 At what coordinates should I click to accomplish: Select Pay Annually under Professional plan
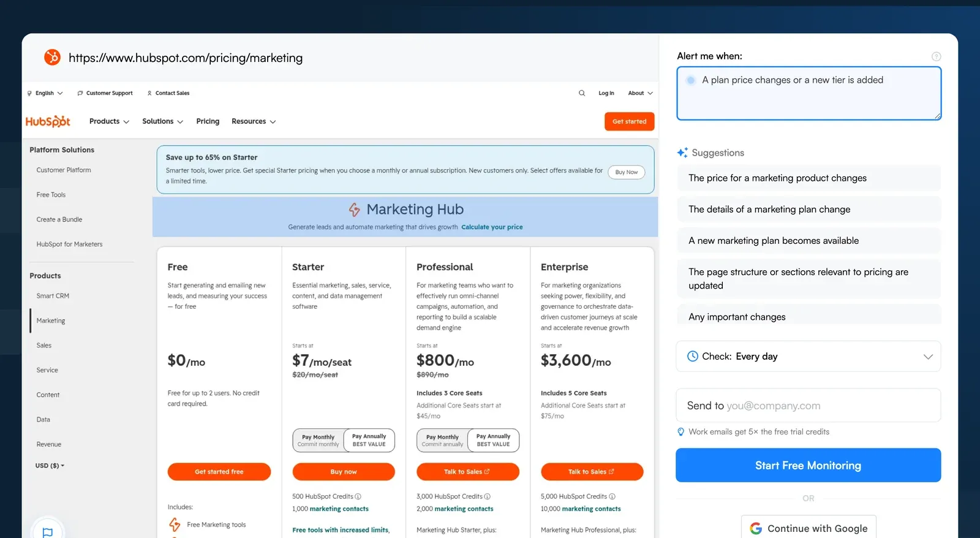[494, 441]
